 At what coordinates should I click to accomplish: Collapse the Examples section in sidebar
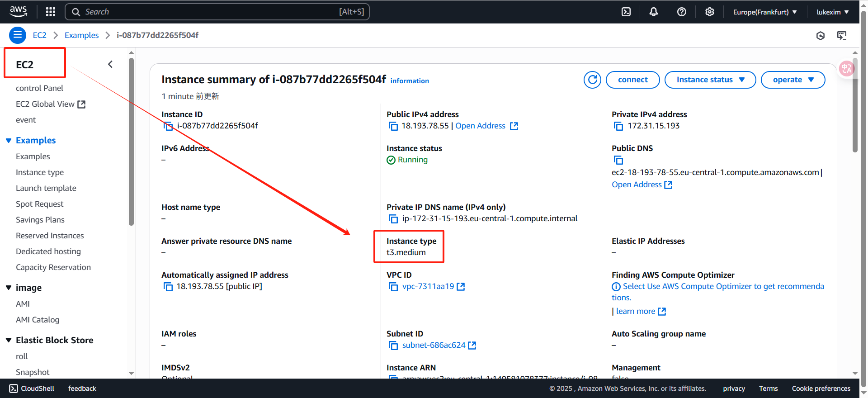[9, 141]
